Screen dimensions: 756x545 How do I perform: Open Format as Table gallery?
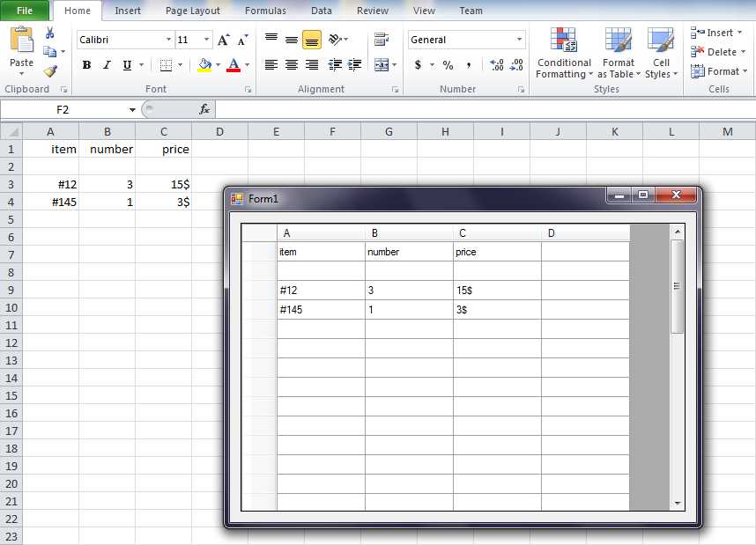tap(619, 53)
